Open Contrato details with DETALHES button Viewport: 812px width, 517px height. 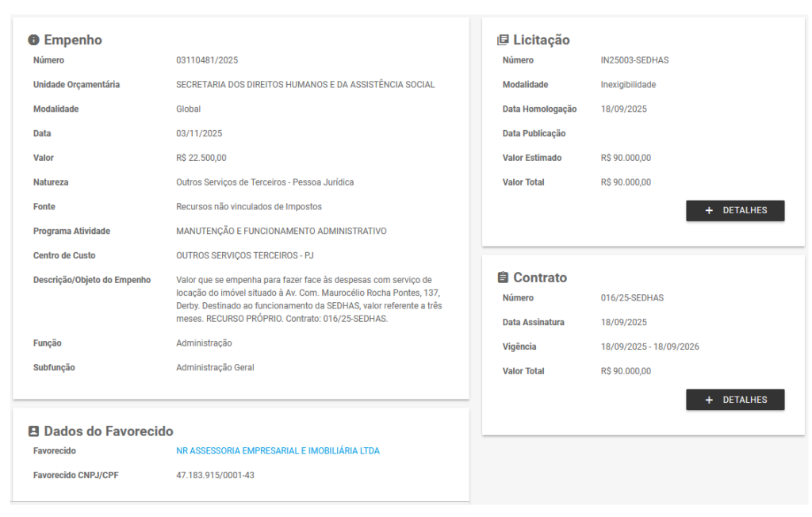point(735,400)
